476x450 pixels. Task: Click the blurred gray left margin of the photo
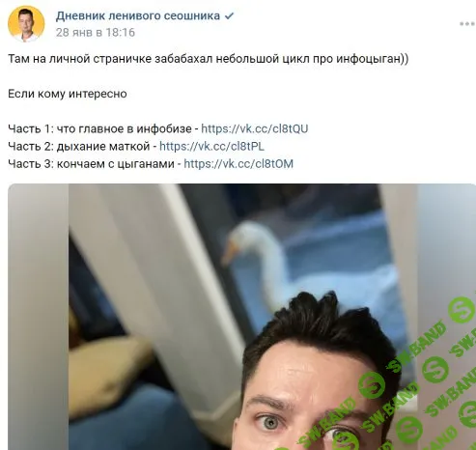click(x=38, y=317)
